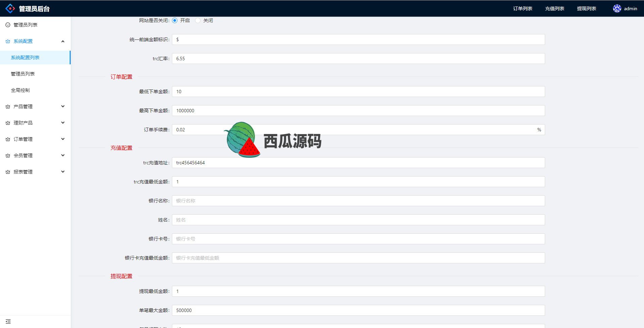Click the 报表管理 crown icon

(x=8, y=172)
